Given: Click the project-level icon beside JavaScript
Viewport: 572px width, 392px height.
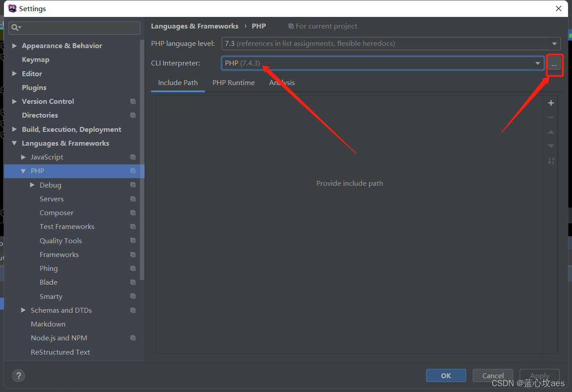Looking at the screenshot, I should 133,157.
